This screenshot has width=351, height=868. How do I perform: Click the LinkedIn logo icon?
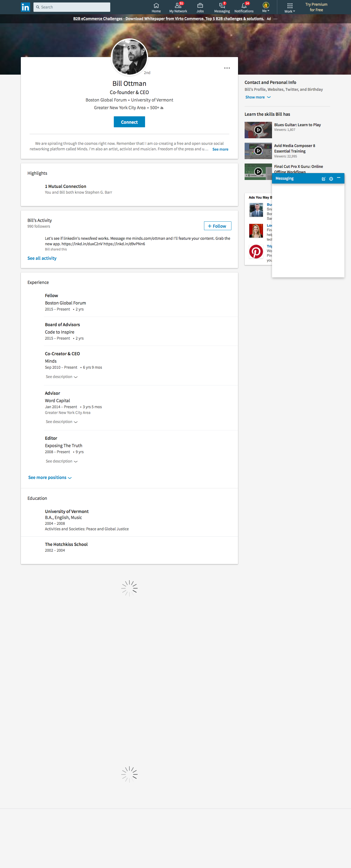pyautogui.click(x=25, y=7)
